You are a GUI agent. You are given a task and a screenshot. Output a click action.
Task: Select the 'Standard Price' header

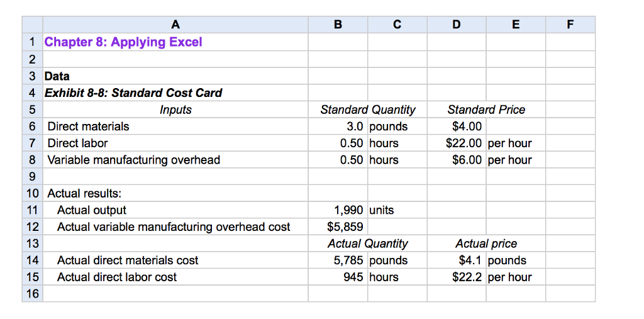tap(486, 109)
